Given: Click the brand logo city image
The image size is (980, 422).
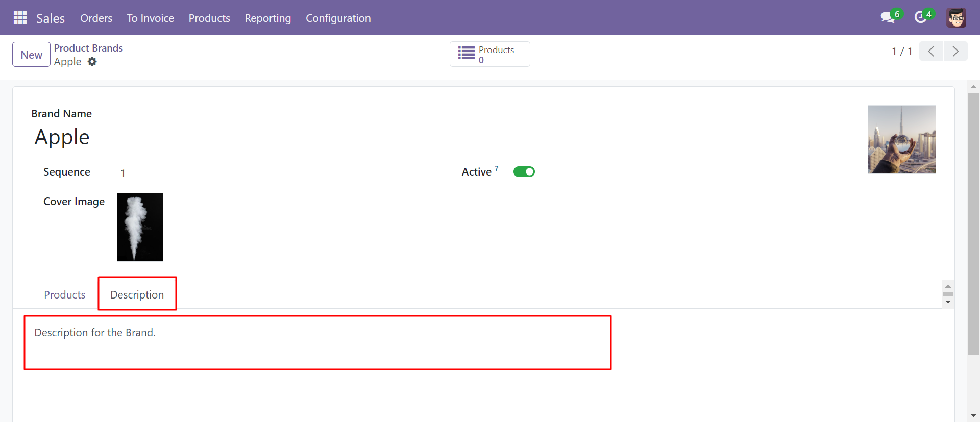Looking at the screenshot, I should (x=902, y=139).
